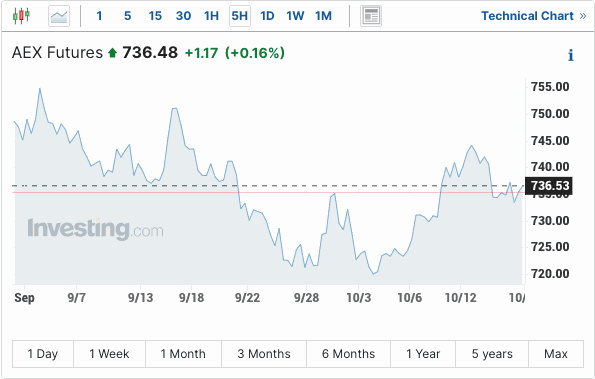The height and width of the screenshot is (379, 595).
Task: Select the area chart type icon
Action: pyautogui.click(x=59, y=16)
